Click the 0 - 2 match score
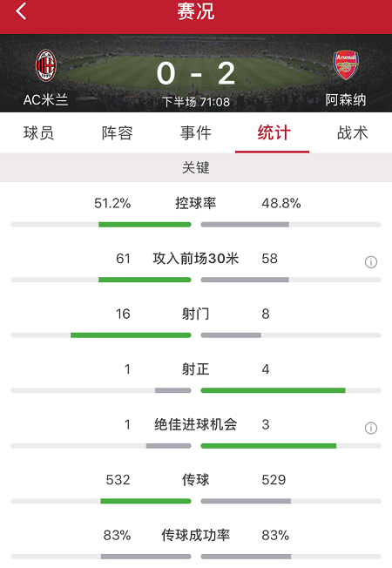The height and width of the screenshot is (568, 392). 196,73
